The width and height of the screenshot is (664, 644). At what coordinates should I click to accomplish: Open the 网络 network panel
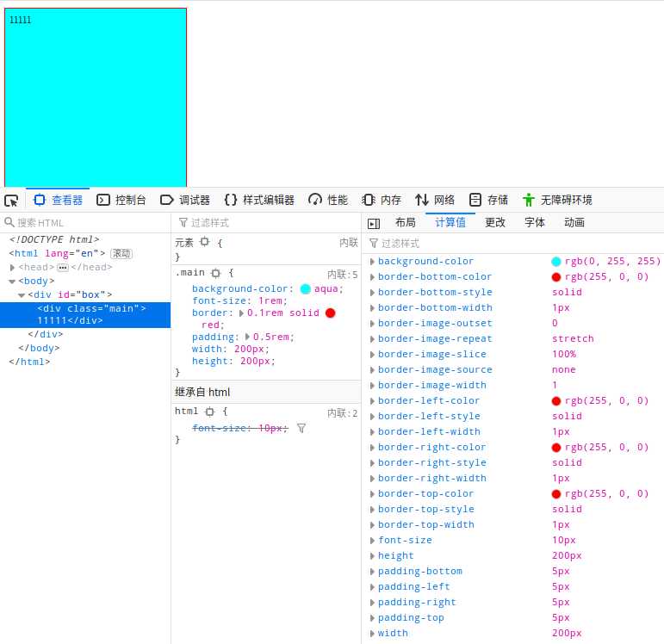coord(435,200)
